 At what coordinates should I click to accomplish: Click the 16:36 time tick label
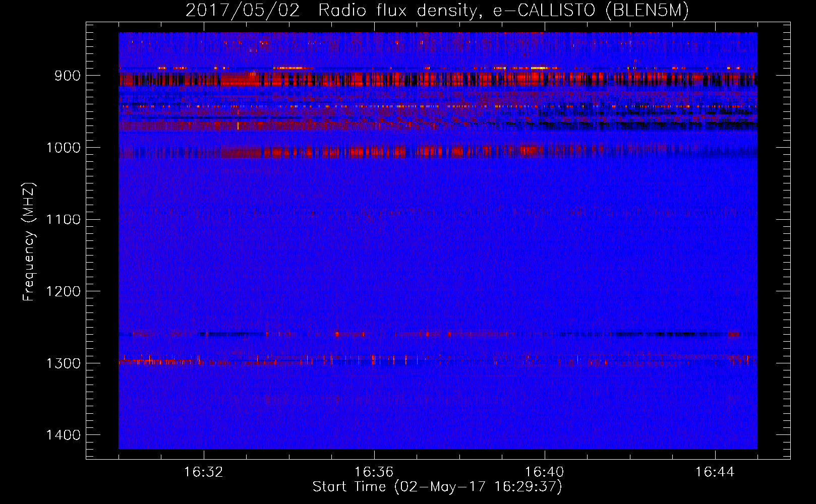tap(374, 472)
